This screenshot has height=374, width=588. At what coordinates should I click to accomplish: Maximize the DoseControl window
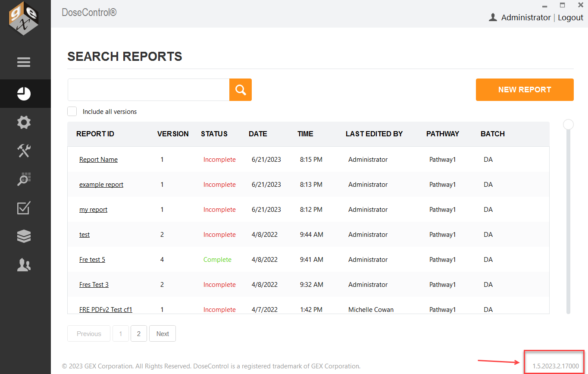coord(562,5)
